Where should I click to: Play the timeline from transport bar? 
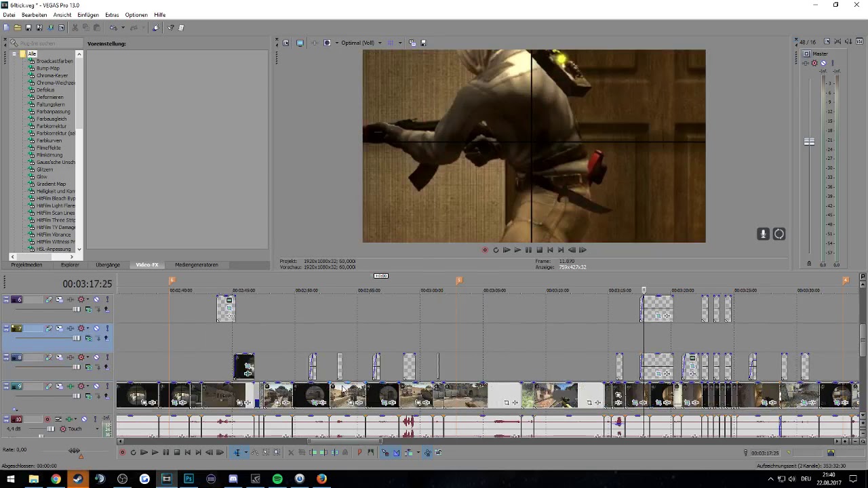click(155, 453)
